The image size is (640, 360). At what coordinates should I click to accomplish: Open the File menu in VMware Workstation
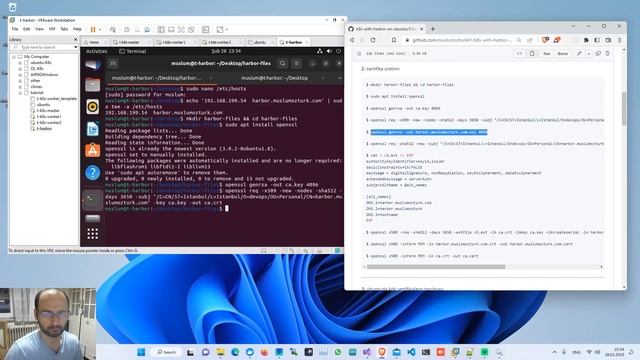point(15,29)
